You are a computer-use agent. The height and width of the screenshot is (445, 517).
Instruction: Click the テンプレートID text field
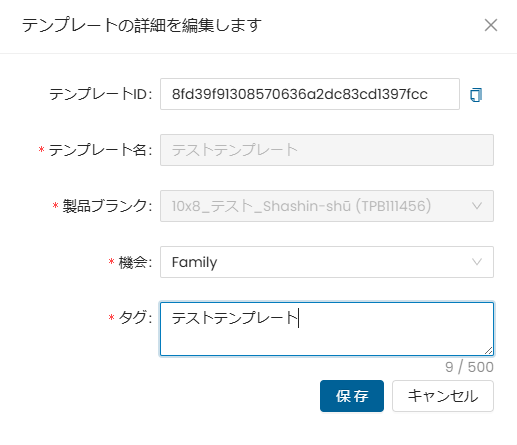pyautogui.click(x=310, y=94)
